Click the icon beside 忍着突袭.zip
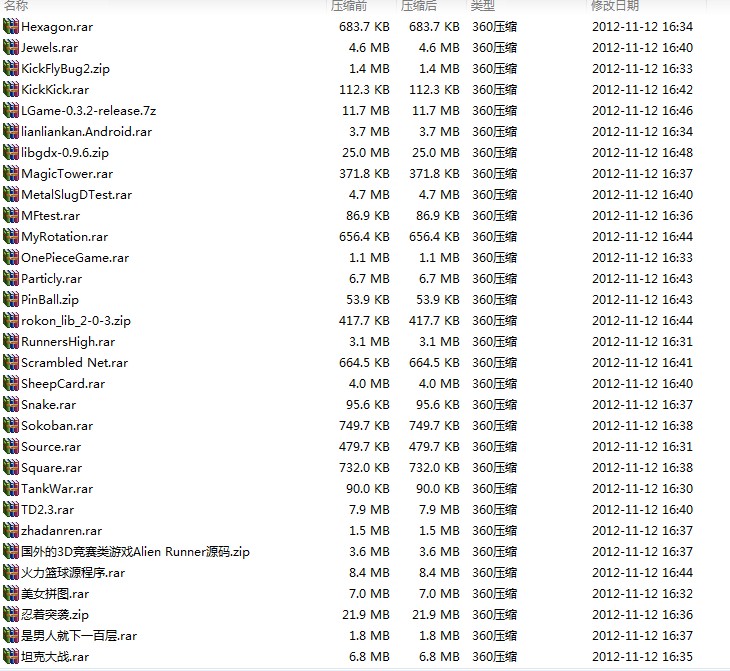 pos(11,614)
